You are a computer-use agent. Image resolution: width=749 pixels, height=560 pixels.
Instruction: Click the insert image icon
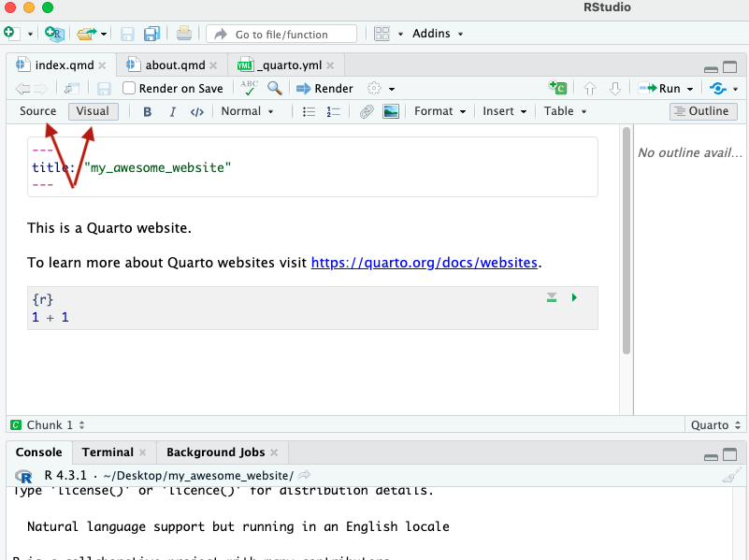pos(391,111)
